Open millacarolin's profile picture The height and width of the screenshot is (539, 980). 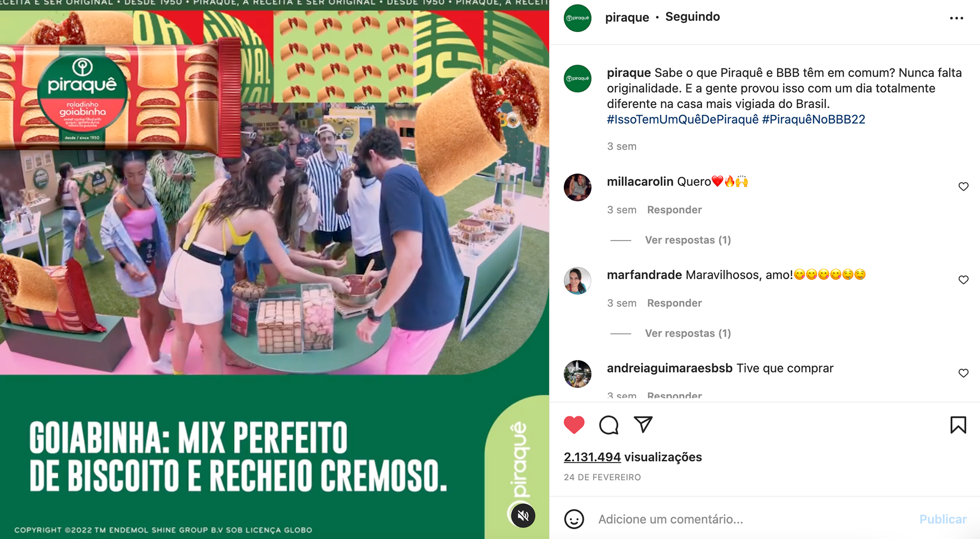pyautogui.click(x=577, y=187)
